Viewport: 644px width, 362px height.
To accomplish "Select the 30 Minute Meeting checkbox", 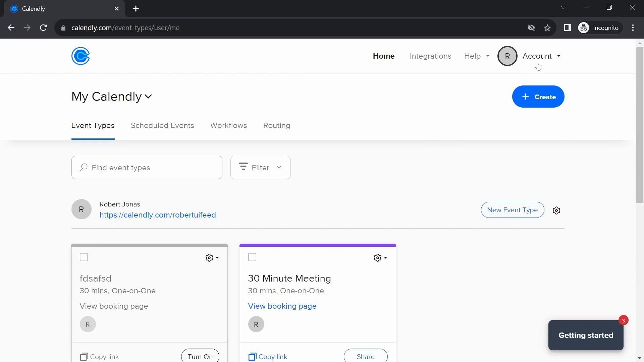I will [x=252, y=257].
